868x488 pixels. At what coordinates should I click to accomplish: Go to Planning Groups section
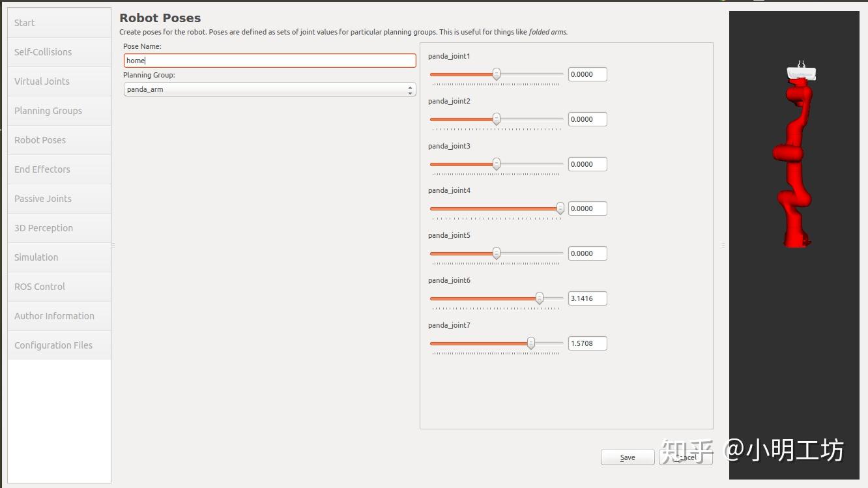pyautogui.click(x=59, y=111)
